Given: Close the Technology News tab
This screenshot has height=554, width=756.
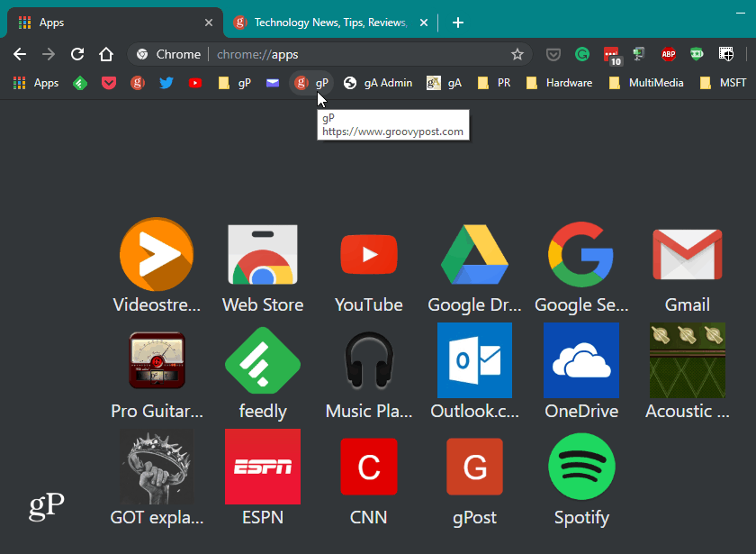Looking at the screenshot, I should 424,23.
